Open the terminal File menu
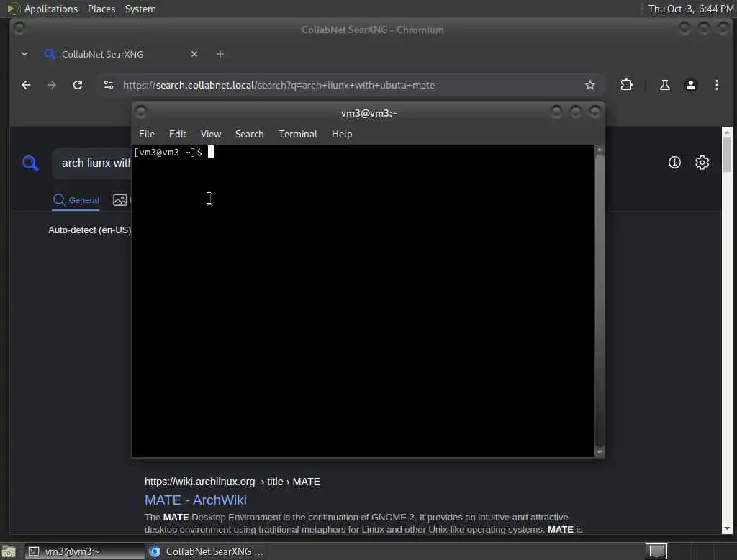Screen dimensions: 737x560 click(147, 134)
